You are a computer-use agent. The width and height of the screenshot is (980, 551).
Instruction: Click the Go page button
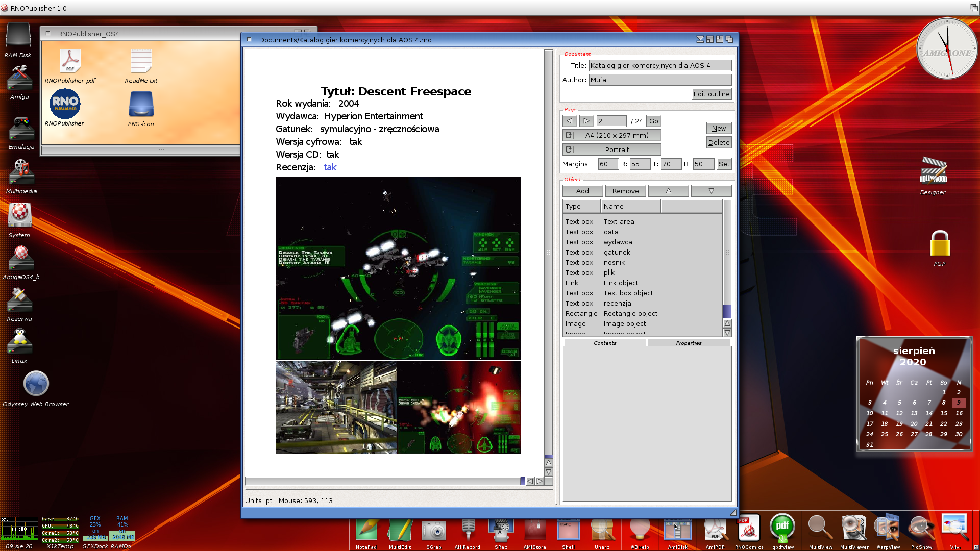click(654, 121)
